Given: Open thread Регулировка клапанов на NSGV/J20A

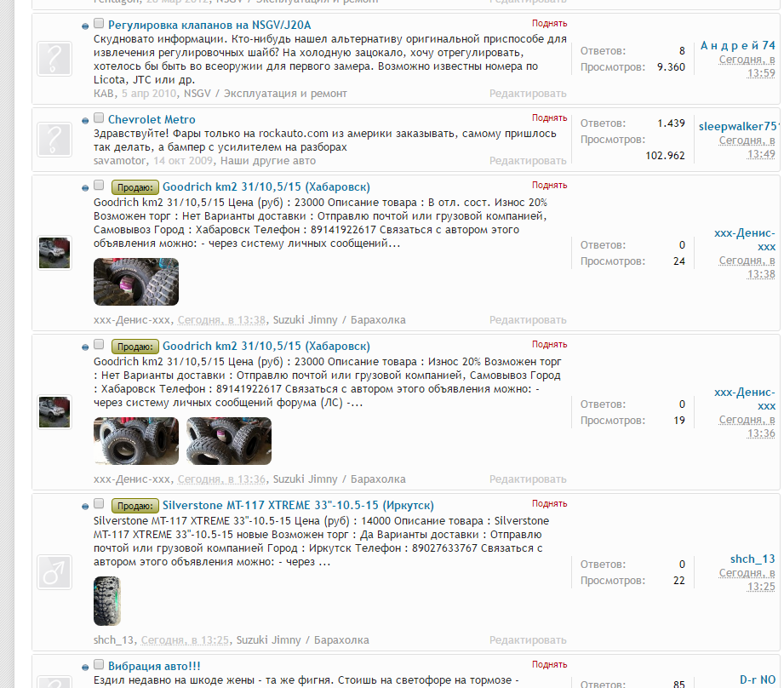Looking at the screenshot, I should 209,25.
